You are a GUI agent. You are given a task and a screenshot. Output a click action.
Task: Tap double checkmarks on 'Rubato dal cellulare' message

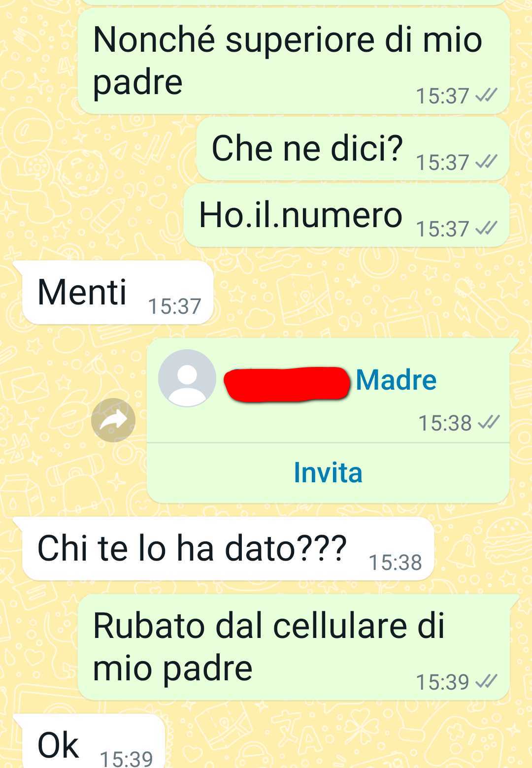(x=486, y=681)
